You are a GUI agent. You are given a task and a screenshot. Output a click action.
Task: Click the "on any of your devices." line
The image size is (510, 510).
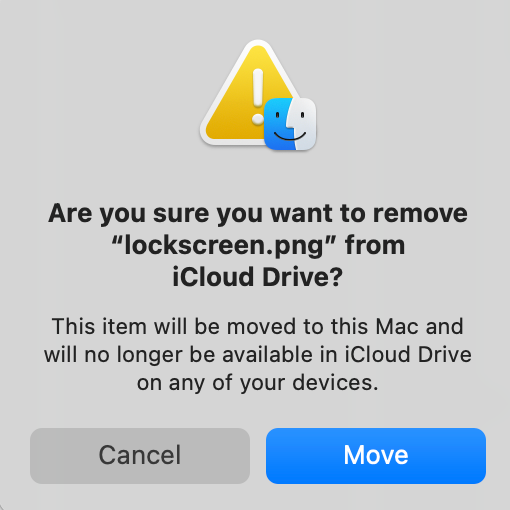pos(258,383)
